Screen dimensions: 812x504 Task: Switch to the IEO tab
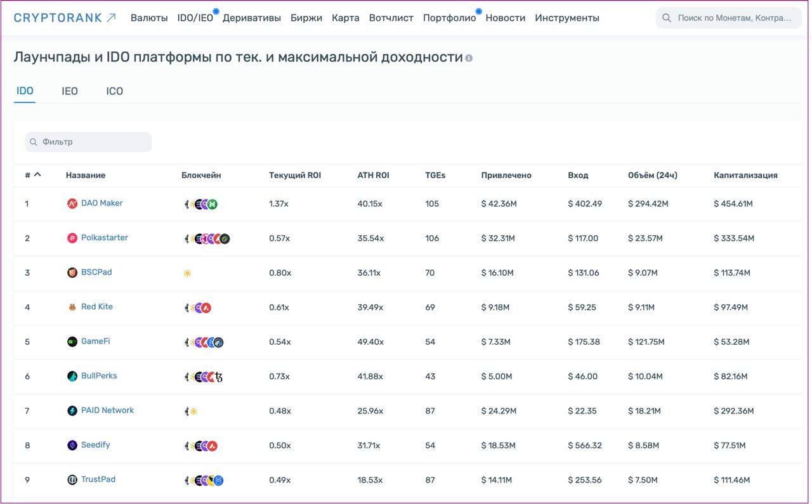click(70, 91)
